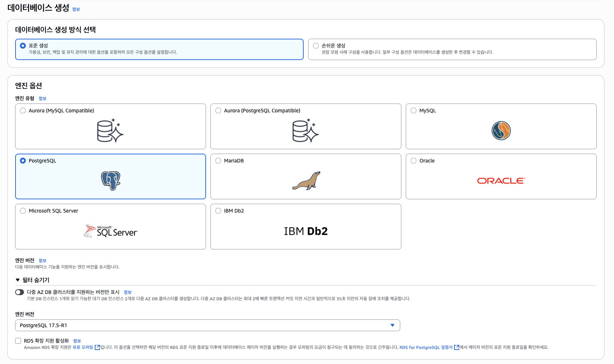Click the Aurora PostgreSQL Compatible database icon
614x364 pixels.
306,131
